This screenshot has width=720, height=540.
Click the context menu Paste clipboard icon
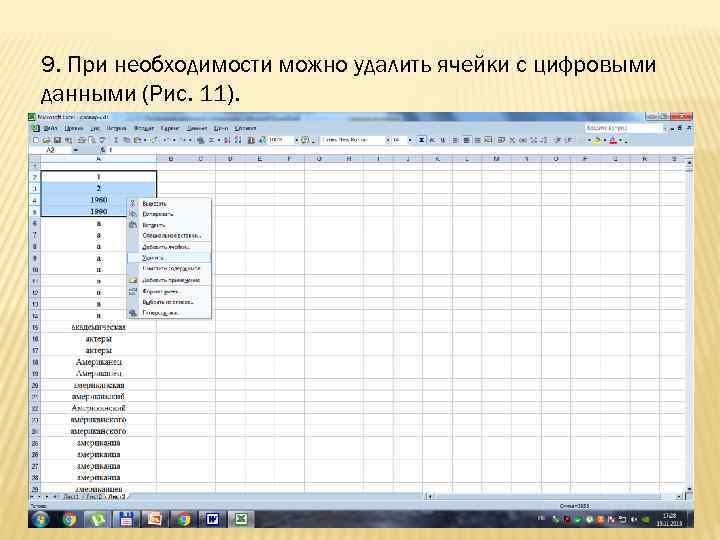click(x=133, y=225)
